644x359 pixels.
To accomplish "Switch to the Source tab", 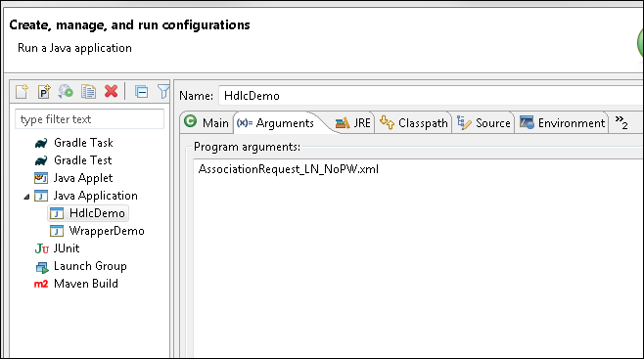I will pos(483,123).
